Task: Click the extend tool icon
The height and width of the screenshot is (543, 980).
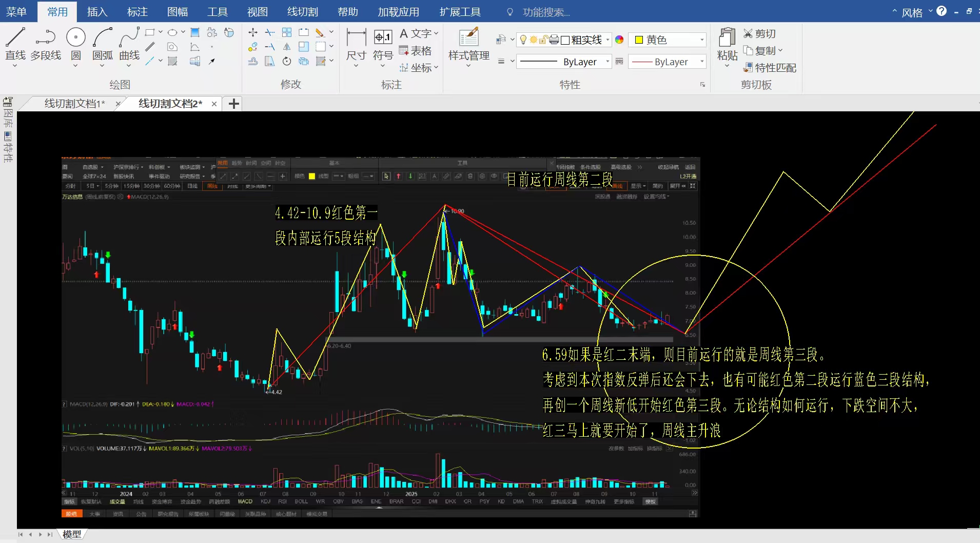Action: (x=270, y=47)
